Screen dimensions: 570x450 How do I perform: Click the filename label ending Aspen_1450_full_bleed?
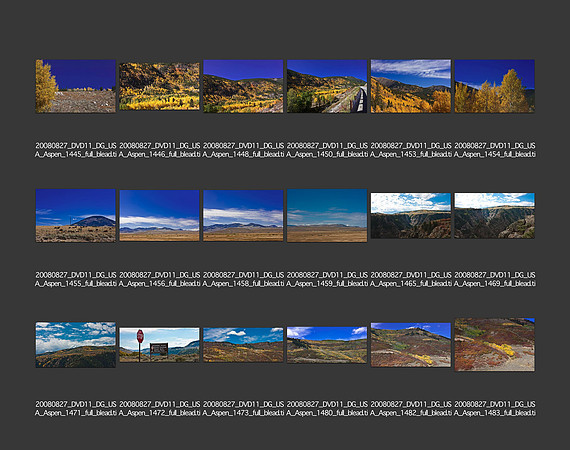327,150
